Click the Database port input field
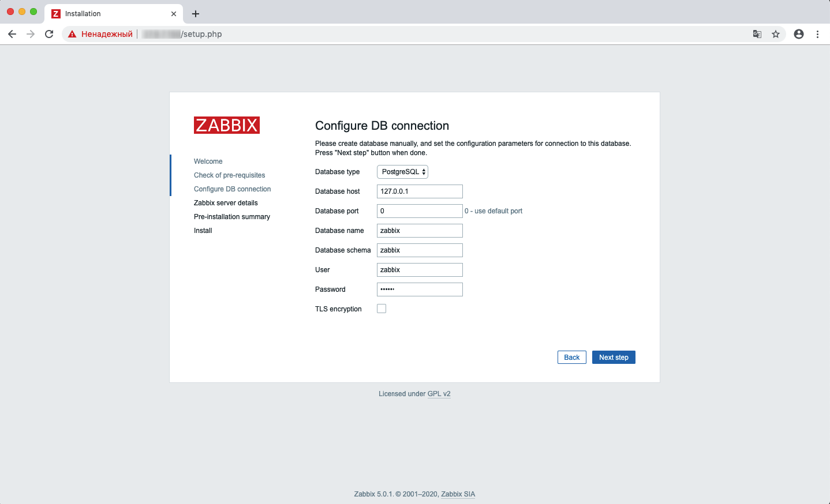The height and width of the screenshot is (504, 830). click(420, 211)
